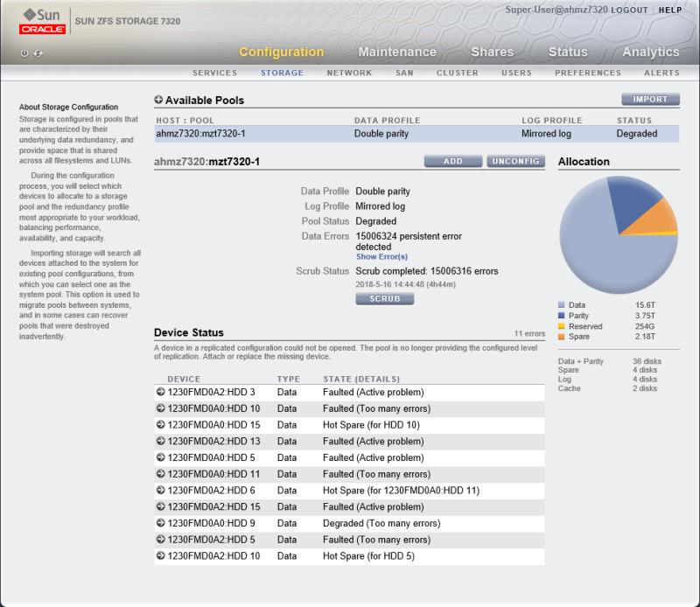Image resolution: width=700 pixels, height=607 pixels.
Task: Click the arrow icon for 1230FMD0A2:HDD 6
Action: (x=161, y=491)
